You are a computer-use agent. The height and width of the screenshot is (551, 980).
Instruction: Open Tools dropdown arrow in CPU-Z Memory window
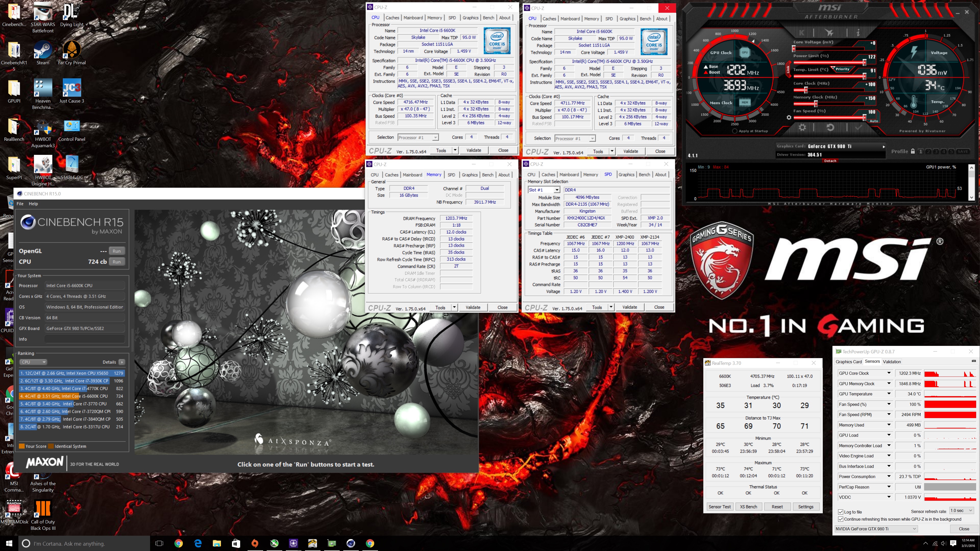[454, 307]
